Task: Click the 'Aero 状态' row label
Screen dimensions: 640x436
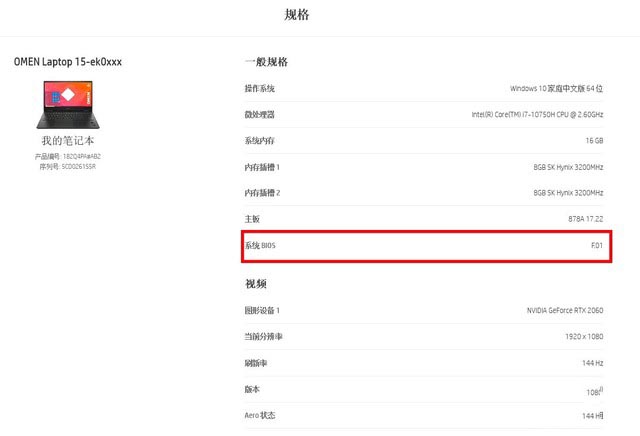Action: tap(260, 415)
